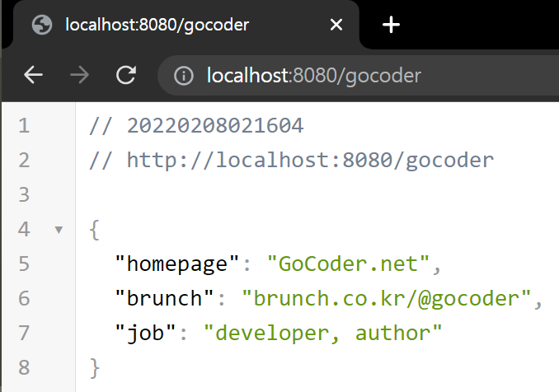This screenshot has height=392, width=559.
Task: Click the opening brace on line 4
Action: 94,230
